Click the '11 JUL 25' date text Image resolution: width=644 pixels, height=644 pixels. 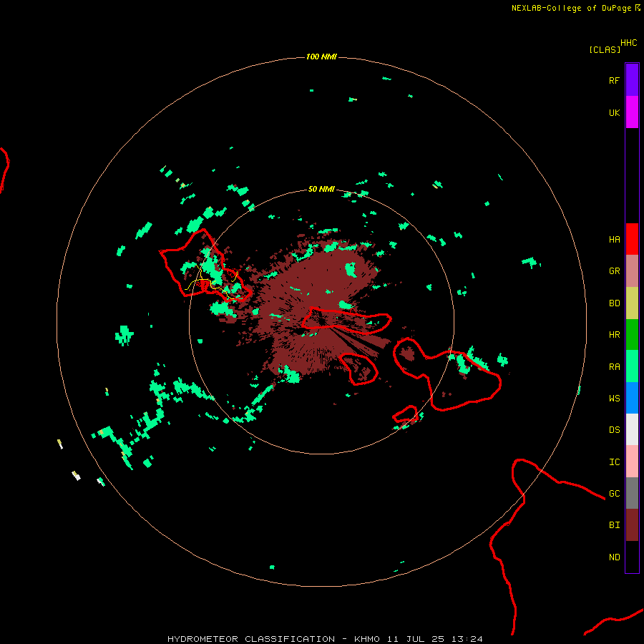[416, 639]
